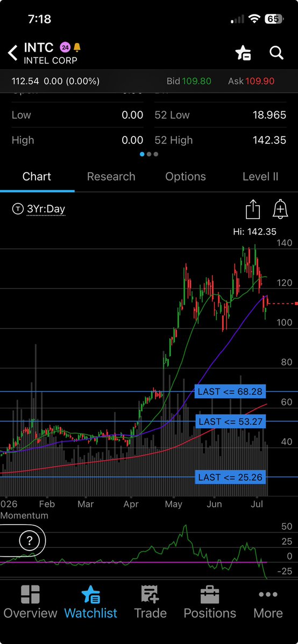
Task: Tap the Jul label on chart axis
Action: [257, 504]
